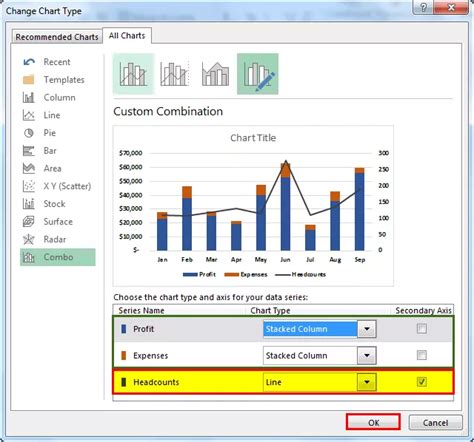
Task: Choose the Combo category label
Action: pos(58,257)
